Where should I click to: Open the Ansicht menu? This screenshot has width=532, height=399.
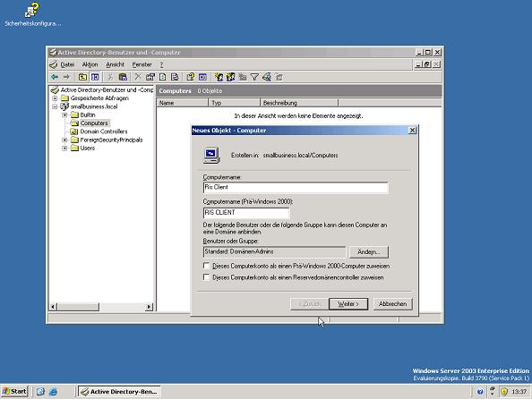coord(115,64)
